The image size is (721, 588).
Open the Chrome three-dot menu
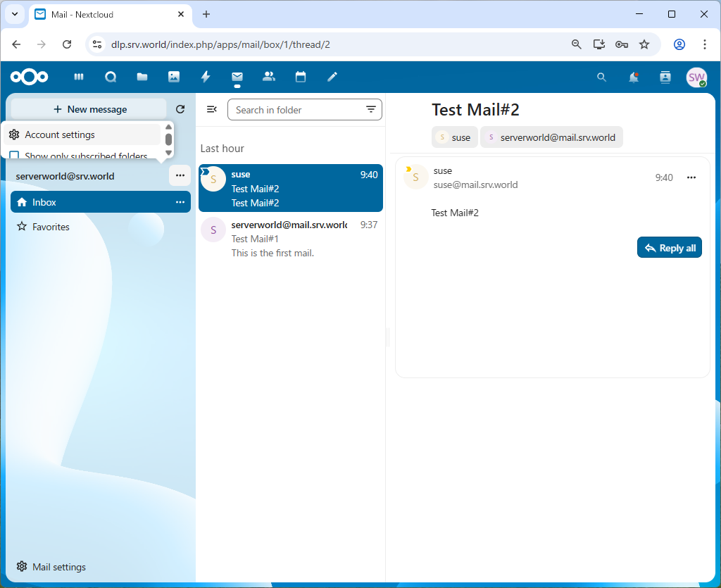(x=704, y=44)
